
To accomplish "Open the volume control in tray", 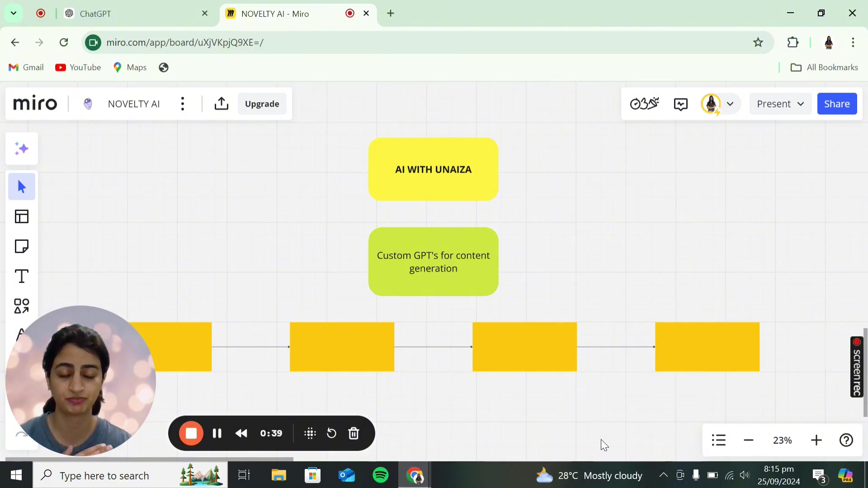I will [745, 475].
